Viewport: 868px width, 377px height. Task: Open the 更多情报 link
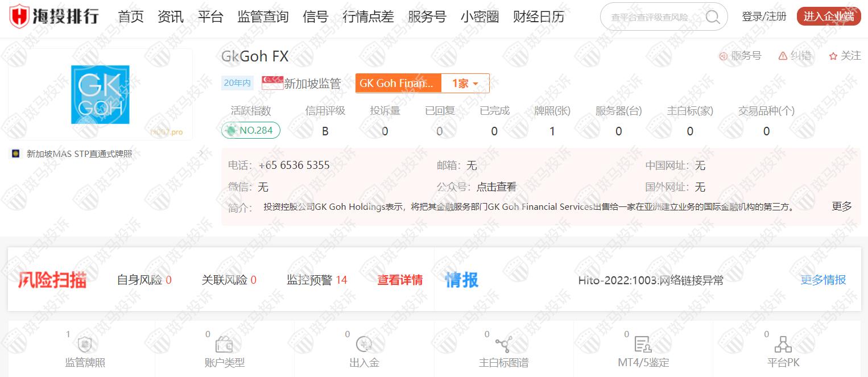(822, 280)
